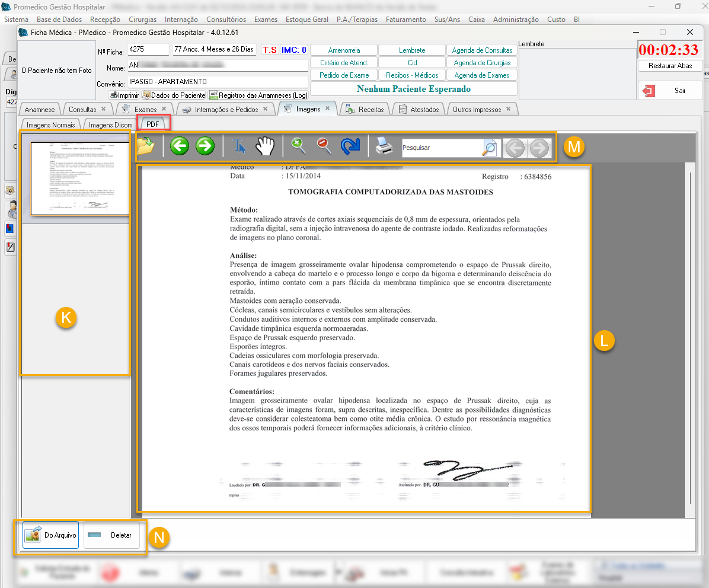Select the text selection cursor tool

pyautogui.click(x=239, y=147)
